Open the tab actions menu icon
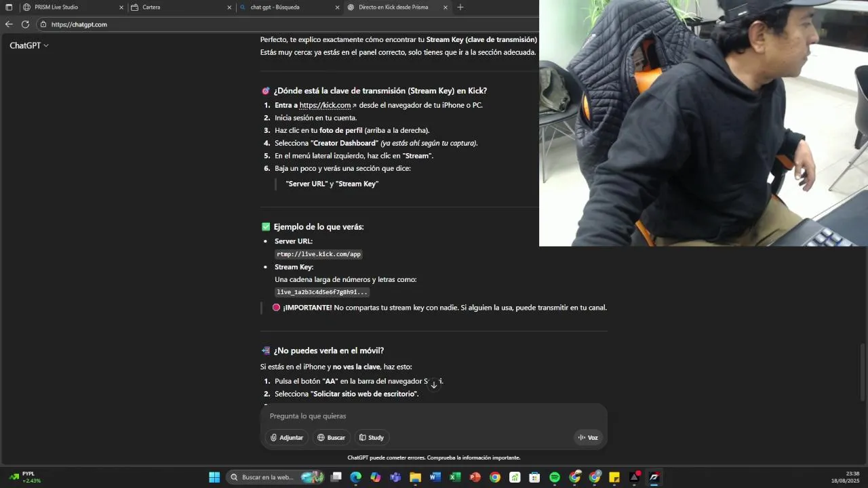Viewport: 868px width, 488px height. [9, 7]
